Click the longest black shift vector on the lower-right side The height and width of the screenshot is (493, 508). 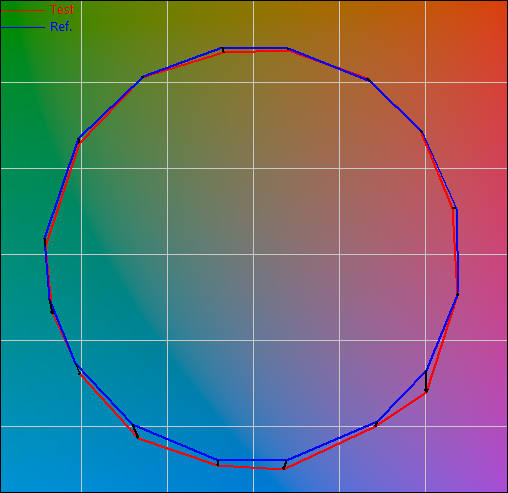[426, 381]
